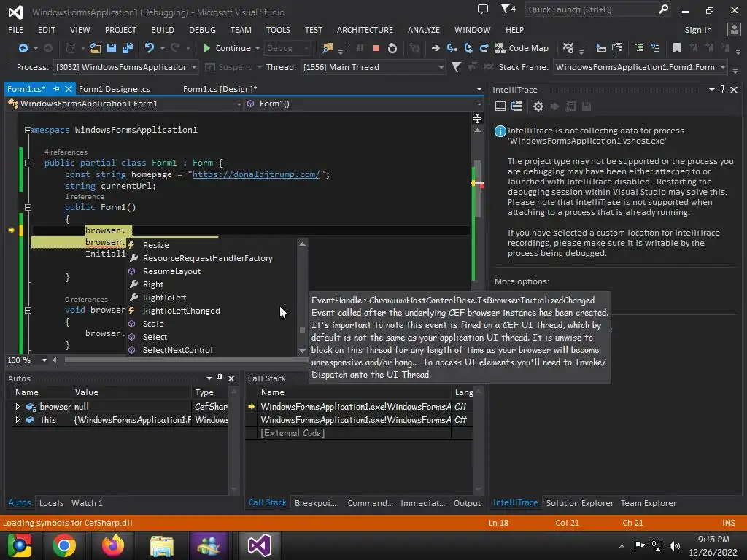Switch to the Form1.cs [Design]* tab
Image resolution: width=747 pixels, height=560 pixels.
[x=220, y=89]
